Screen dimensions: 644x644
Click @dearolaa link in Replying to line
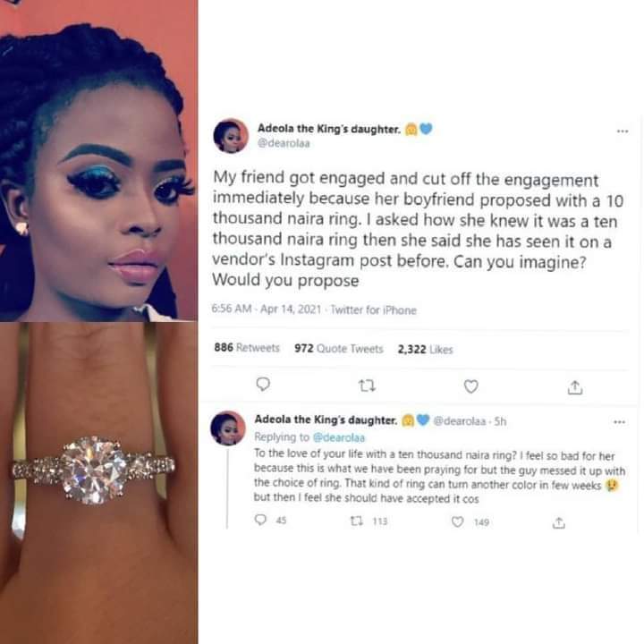click(x=339, y=437)
